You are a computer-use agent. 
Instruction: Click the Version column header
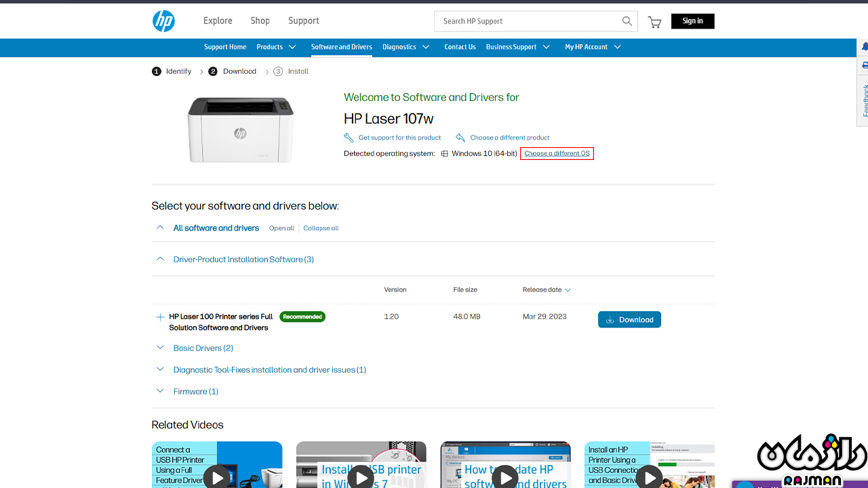click(x=395, y=289)
